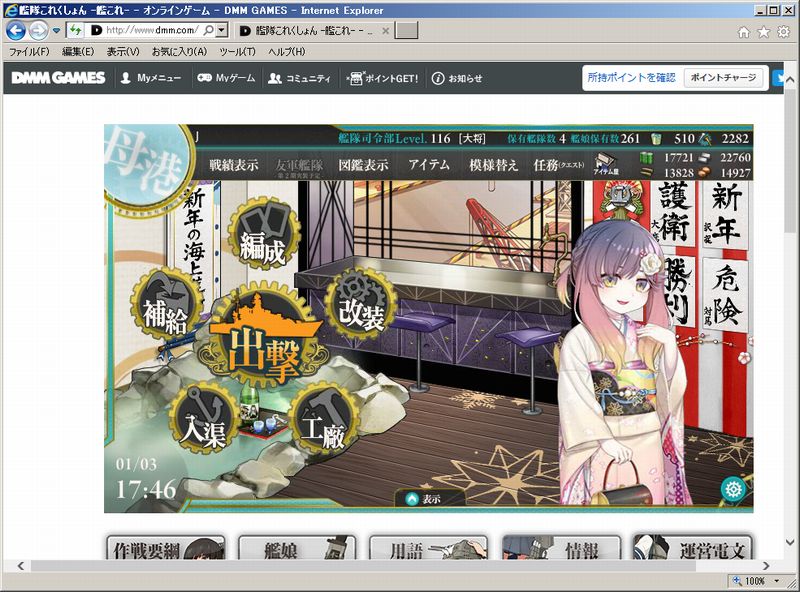Close the 艦隊これくしょん browser tab
Image resolution: width=800 pixels, height=592 pixels.
386,31
